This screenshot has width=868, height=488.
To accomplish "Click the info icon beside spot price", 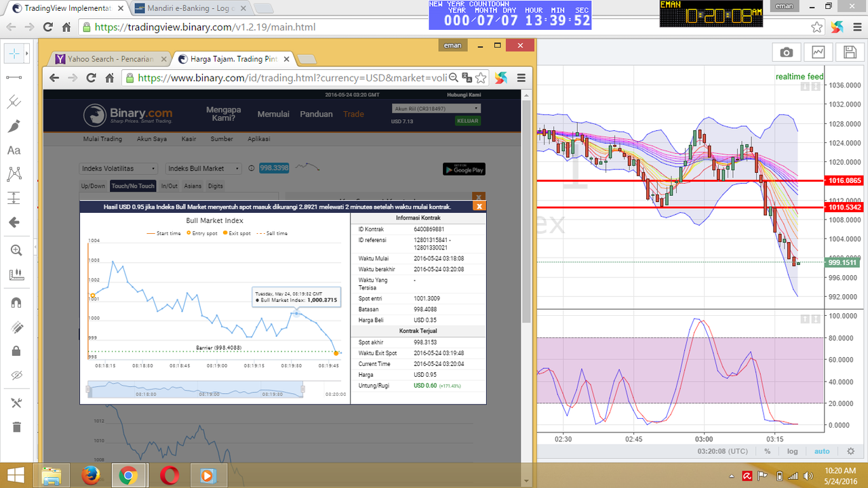I will click(x=251, y=169).
